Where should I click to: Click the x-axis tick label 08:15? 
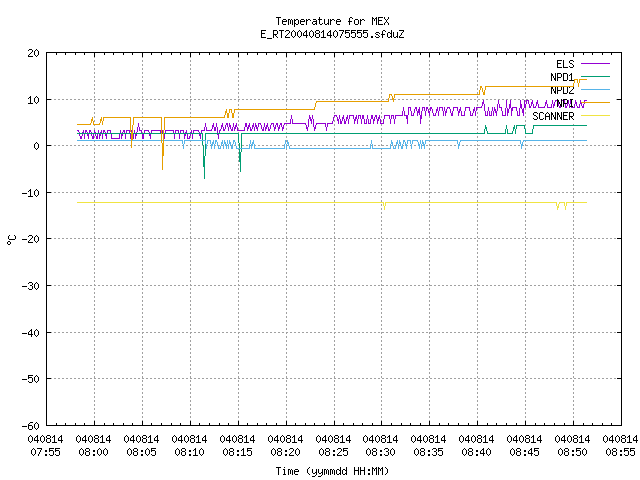pyautogui.click(x=238, y=452)
